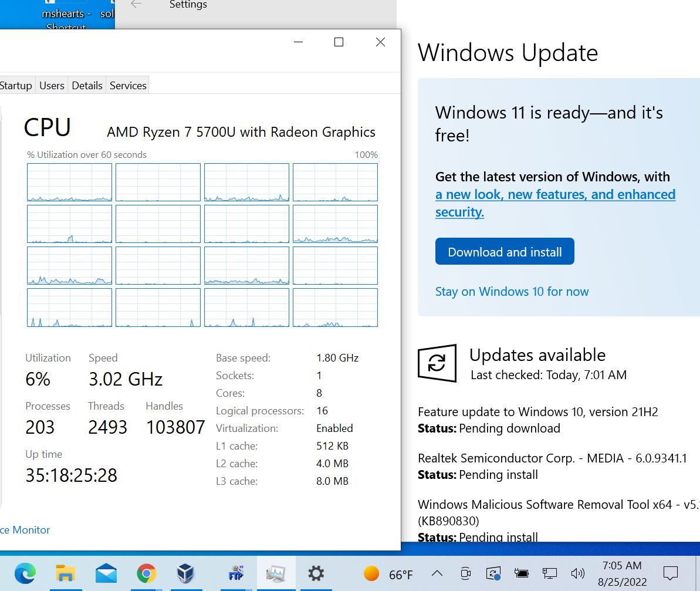Open the volume speaker tray icon
Screen dimensions: 700x591
(578, 573)
